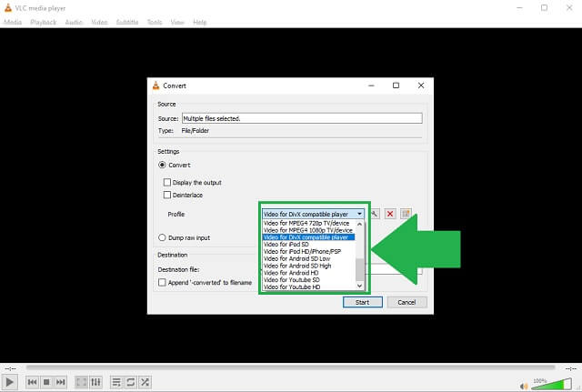This screenshot has width=582, height=392.
Task: Toggle random shuffle icon
Action: [145, 382]
